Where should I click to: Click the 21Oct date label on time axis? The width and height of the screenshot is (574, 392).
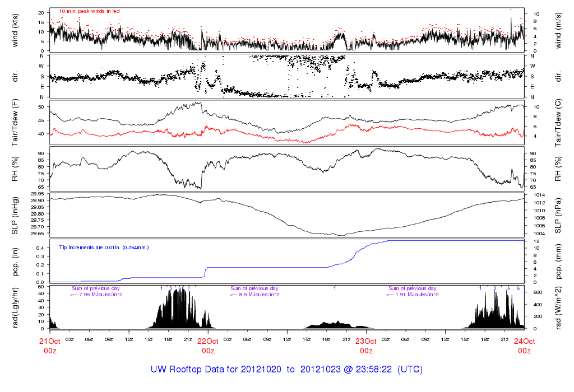click(50, 341)
